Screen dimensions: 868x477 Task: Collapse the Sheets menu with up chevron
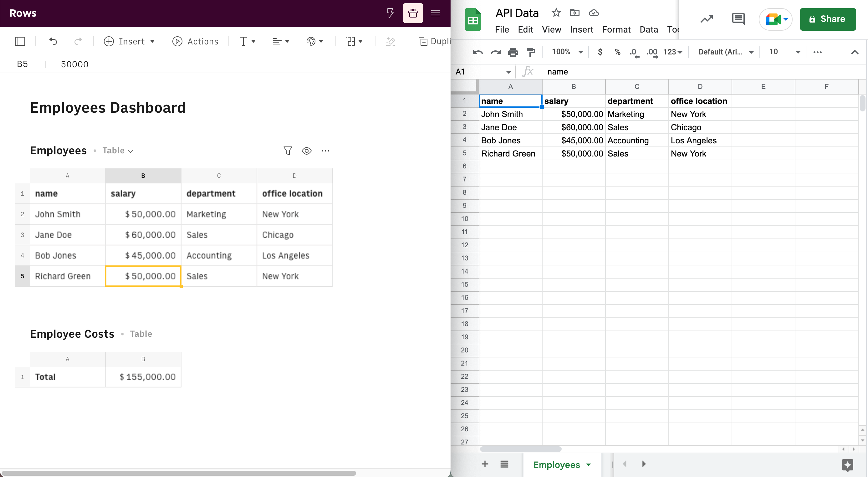(x=855, y=52)
